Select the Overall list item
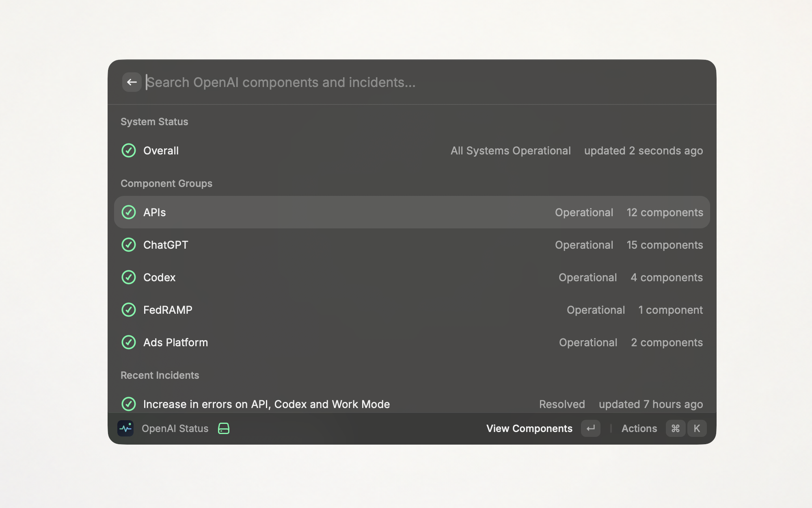 412,150
